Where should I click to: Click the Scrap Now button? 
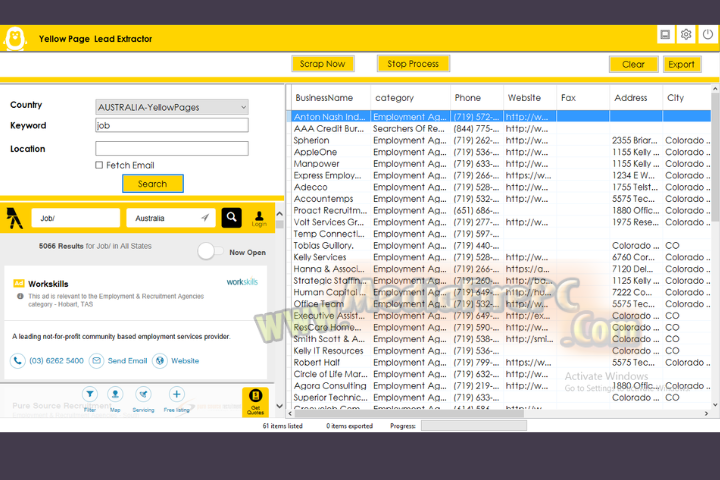click(x=323, y=64)
